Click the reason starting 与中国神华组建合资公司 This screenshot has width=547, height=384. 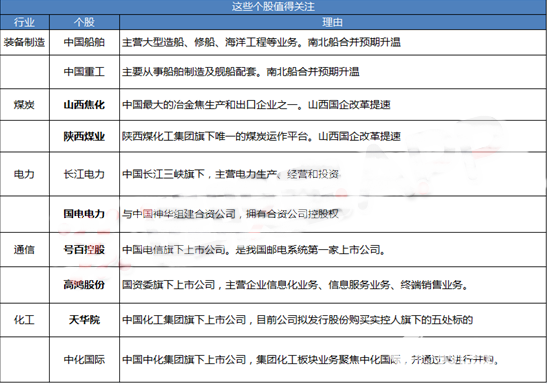click(231, 213)
